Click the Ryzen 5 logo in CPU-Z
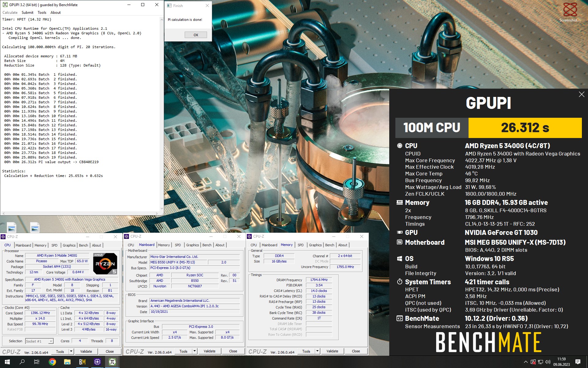The height and width of the screenshot is (368, 588). tap(105, 263)
